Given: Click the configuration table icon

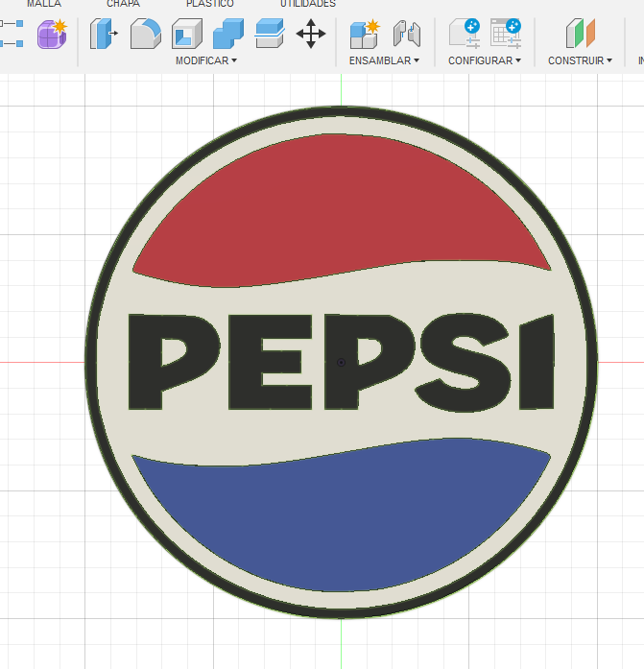Looking at the screenshot, I should pos(506,34).
